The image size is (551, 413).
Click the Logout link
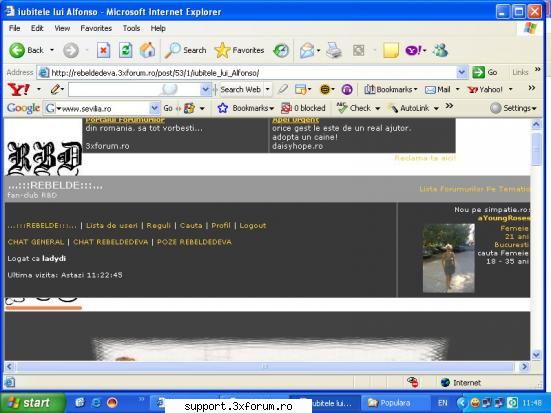click(x=253, y=226)
